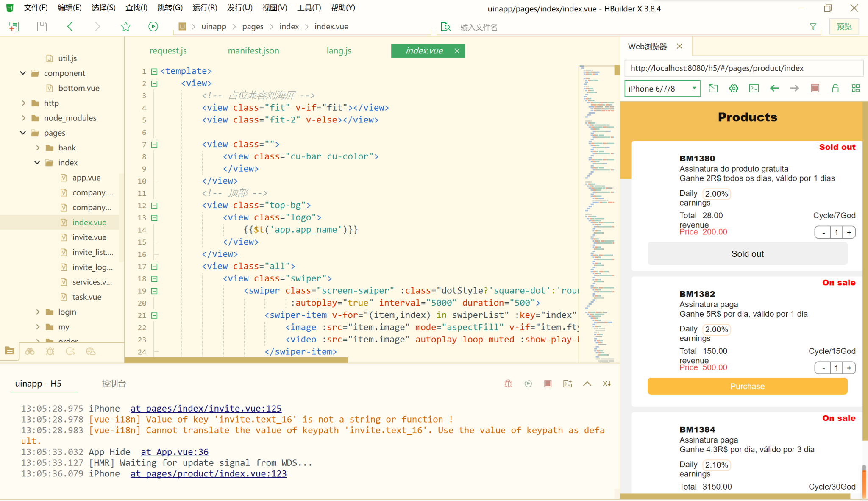Expand the component folder in sidebar
The image size is (868, 501).
[x=22, y=73]
